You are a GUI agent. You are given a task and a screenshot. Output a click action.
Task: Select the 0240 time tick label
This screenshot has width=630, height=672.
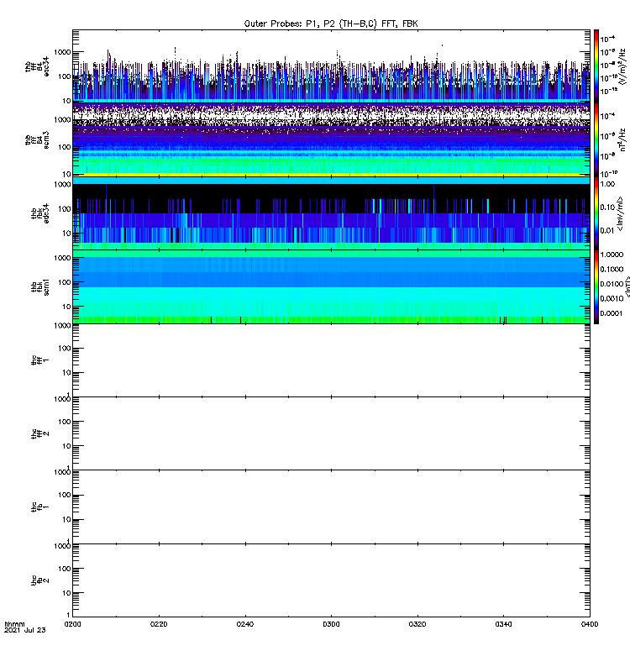(x=245, y=625)
